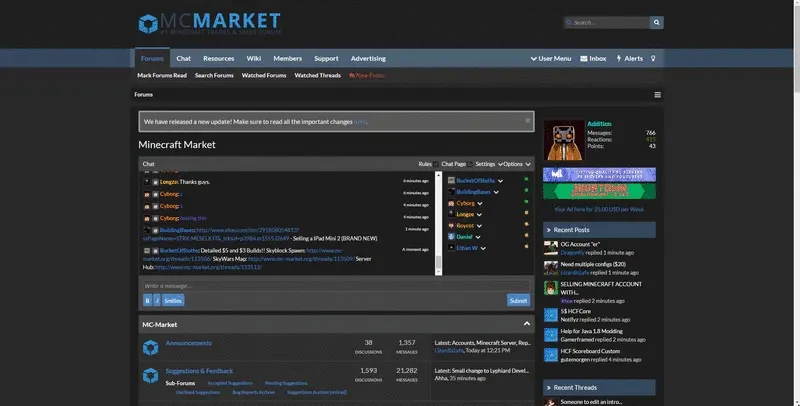Click avatar beside SELLING MINECRAFT ACCOUNT post
Screen dimensions: 800x406
tap(551, 288)
